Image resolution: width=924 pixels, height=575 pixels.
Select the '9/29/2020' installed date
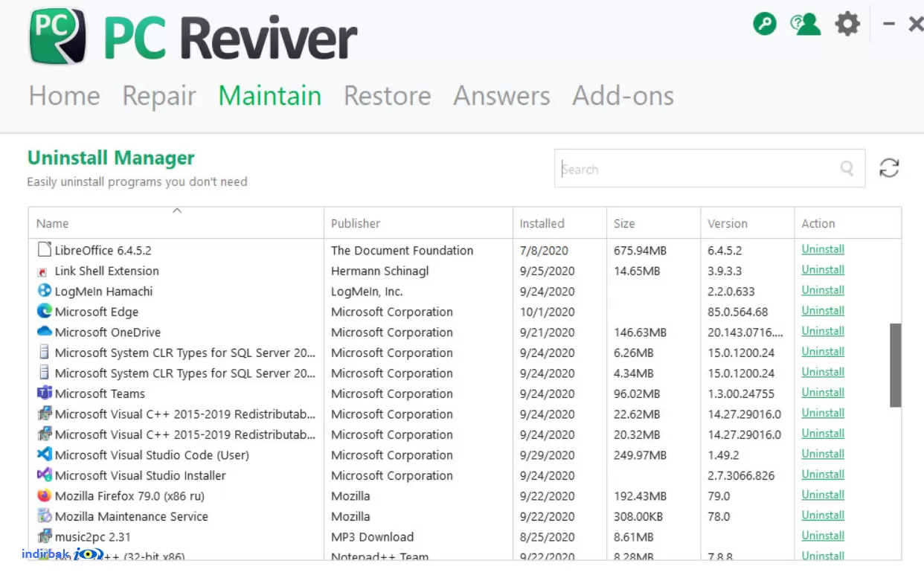[547, 455]
